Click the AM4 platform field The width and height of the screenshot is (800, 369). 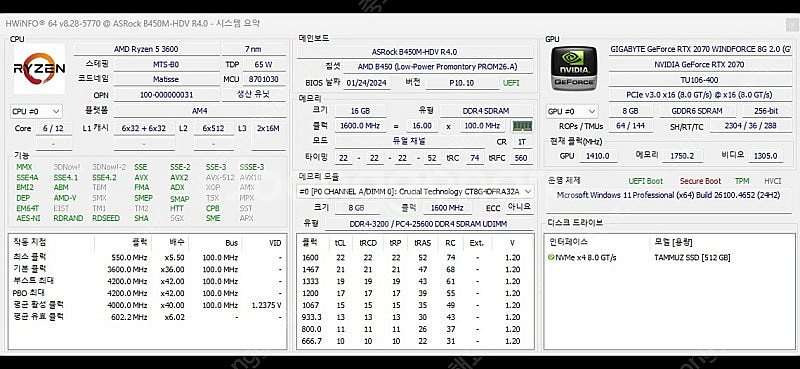199,111
